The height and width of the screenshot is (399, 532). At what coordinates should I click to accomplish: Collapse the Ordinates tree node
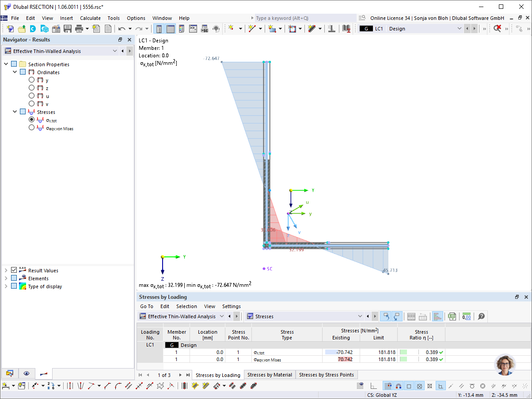point(15,72)
